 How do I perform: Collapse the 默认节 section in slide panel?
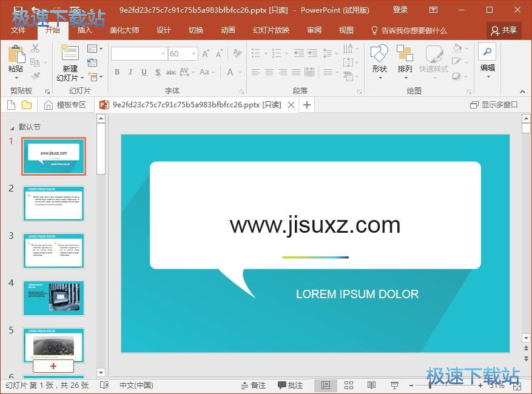pyautogui.click(x=12, y=127)
